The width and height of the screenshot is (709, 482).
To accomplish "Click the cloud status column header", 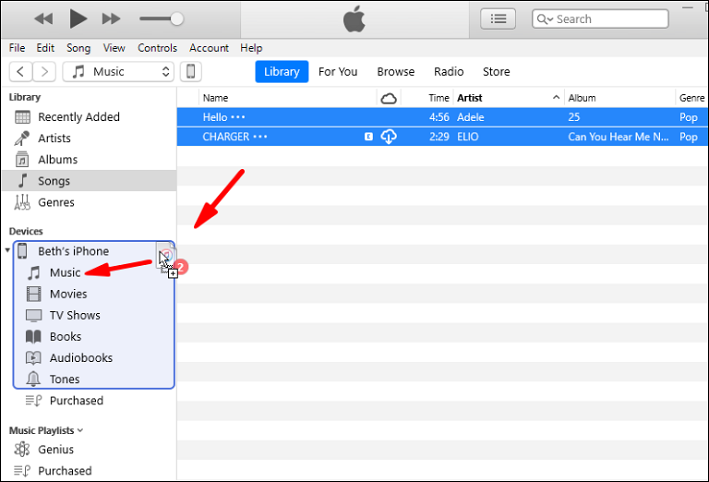I will coord(388,98).
